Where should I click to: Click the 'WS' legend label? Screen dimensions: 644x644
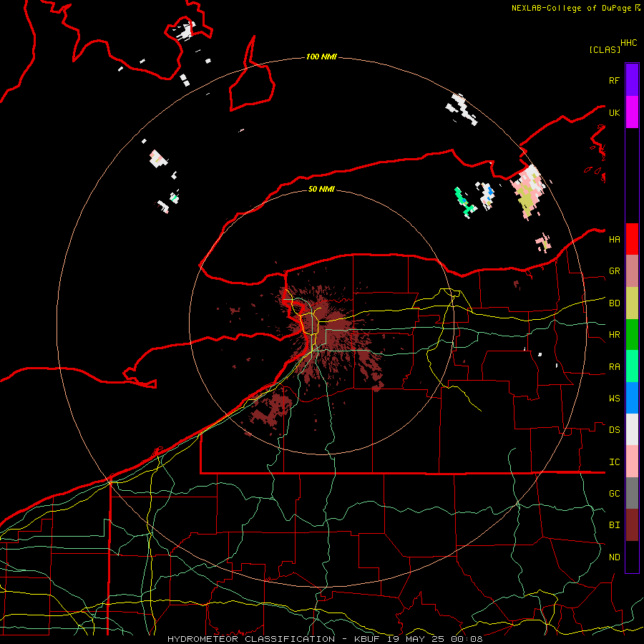(614, 399)
